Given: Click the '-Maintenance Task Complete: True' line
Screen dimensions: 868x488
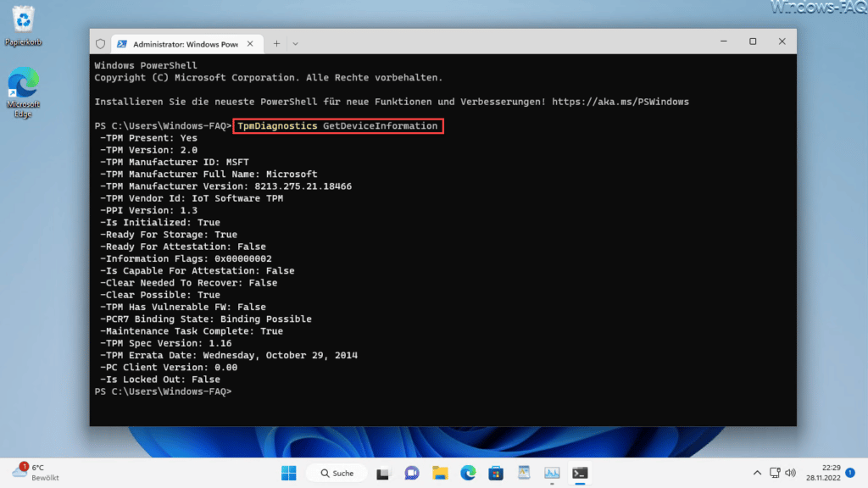Looking at the screenshot, I should click(192, 331).
